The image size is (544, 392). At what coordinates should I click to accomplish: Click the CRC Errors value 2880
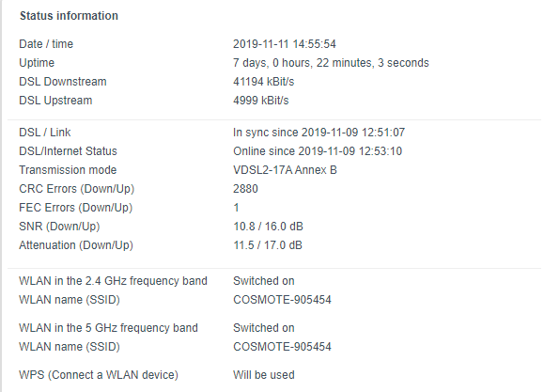245,189
